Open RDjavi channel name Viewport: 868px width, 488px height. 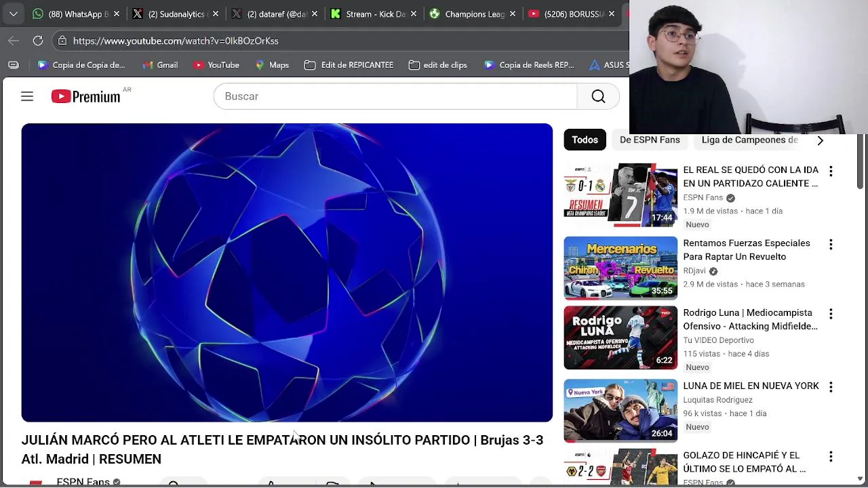click(694, 270)
